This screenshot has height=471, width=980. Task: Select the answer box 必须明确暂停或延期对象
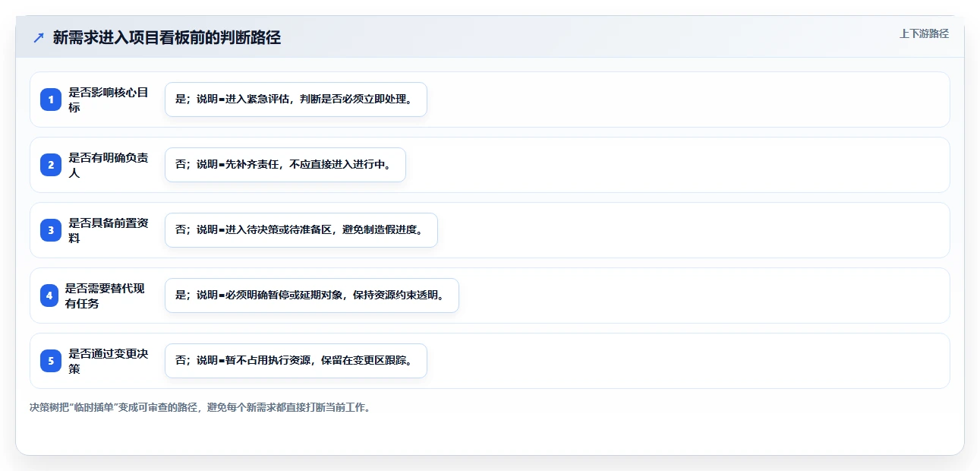coord(312,296)
